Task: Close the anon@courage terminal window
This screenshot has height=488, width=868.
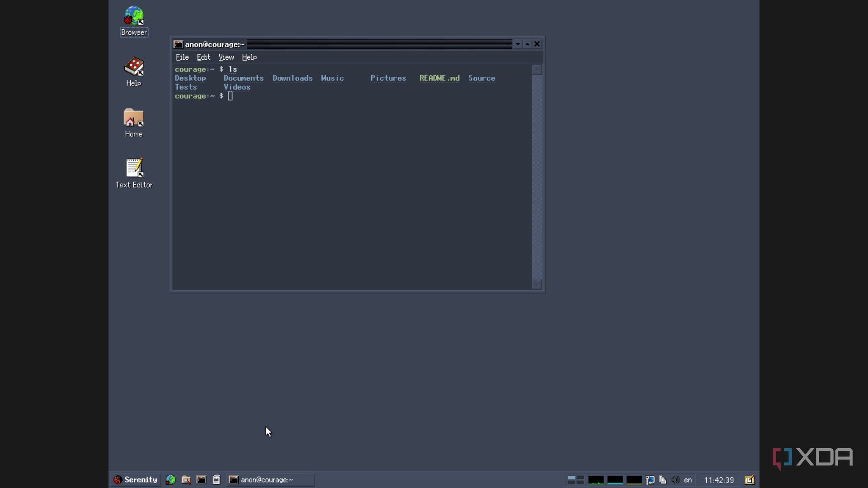Action: tap(537, 44)
